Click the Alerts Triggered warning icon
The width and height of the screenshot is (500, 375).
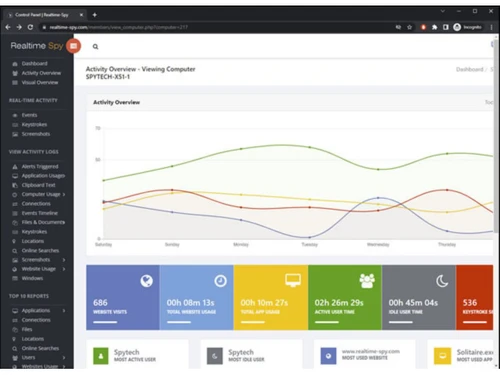[15, 166]
